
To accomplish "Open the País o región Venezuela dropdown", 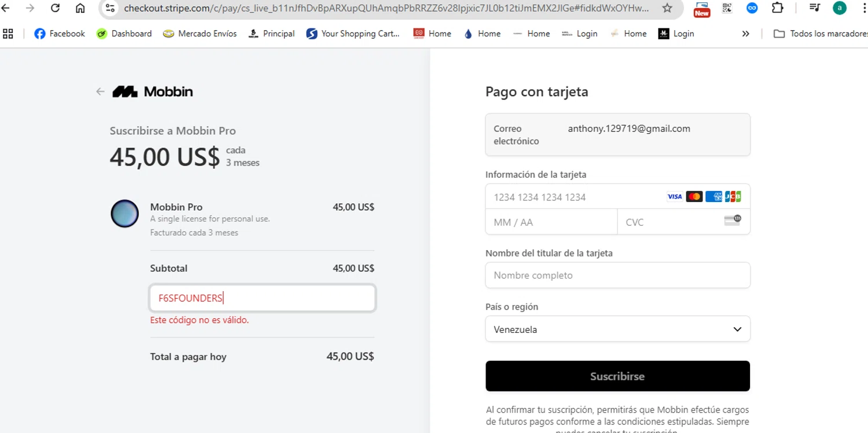I will pyautogui.click(x=617, y=329).
